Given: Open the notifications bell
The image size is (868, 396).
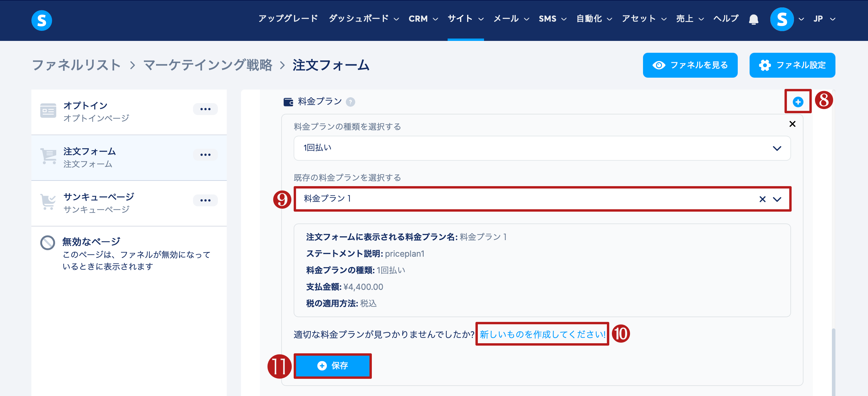Looking at the screenshot, I should 753,20.
